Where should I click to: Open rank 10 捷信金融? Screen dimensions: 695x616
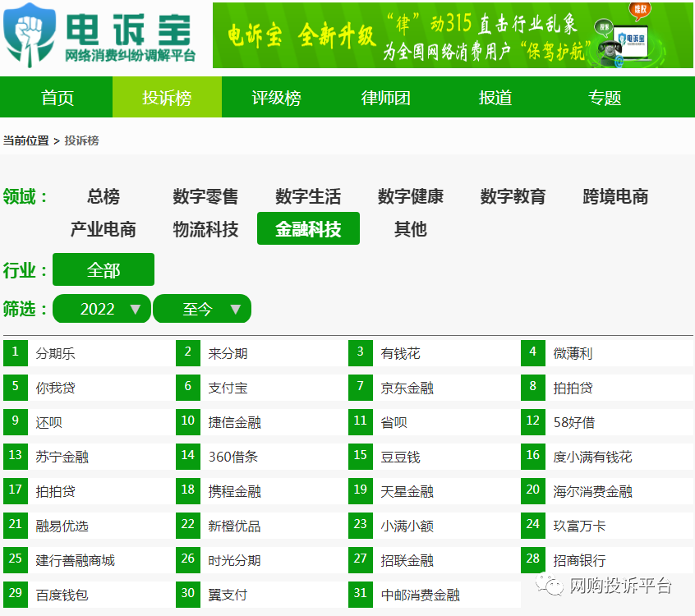point(260,422)
